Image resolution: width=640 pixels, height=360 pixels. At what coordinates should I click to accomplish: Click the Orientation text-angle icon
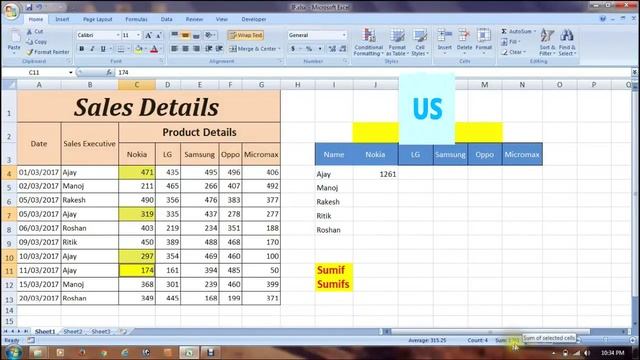pos(209,36)
